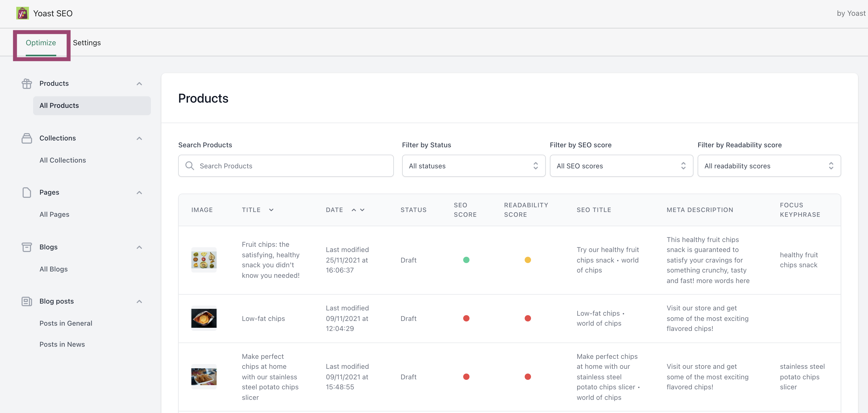The width and height of the screenshot is (868, 413).
Task: Click the Blog posts icon in sidebar
Action: pos(27,301)
